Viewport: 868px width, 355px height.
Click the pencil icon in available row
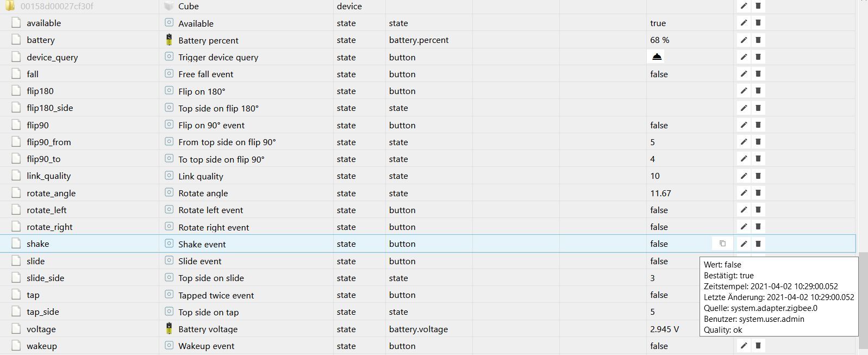744,23
